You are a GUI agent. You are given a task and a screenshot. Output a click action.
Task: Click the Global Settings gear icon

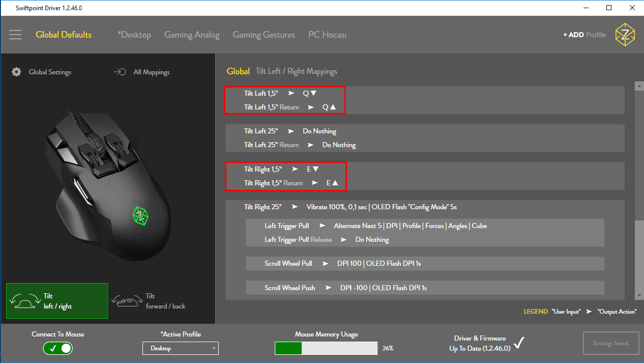click(x=17, y=72)
